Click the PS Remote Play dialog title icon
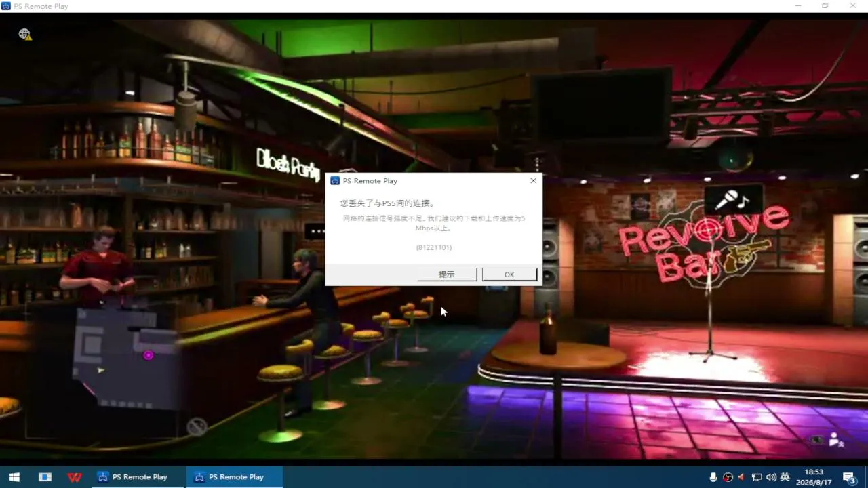The width and height of the screenshot is (868, 488). click(x=335, y=181)
